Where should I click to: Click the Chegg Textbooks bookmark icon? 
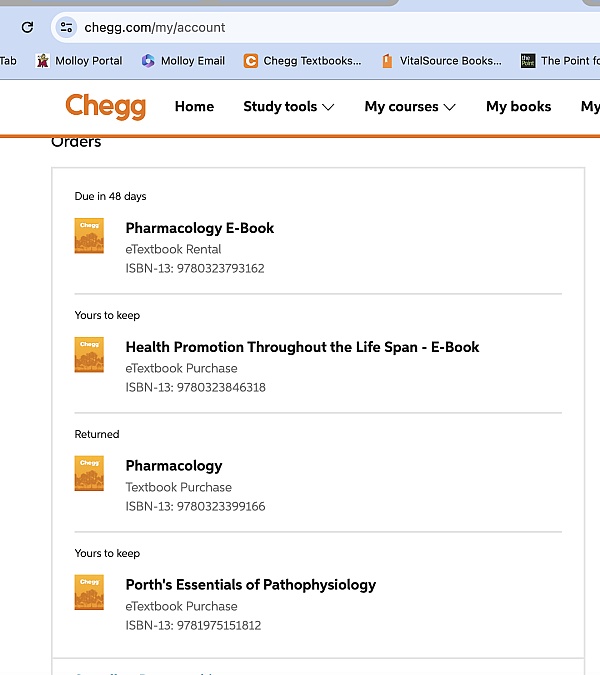[250, 61]
